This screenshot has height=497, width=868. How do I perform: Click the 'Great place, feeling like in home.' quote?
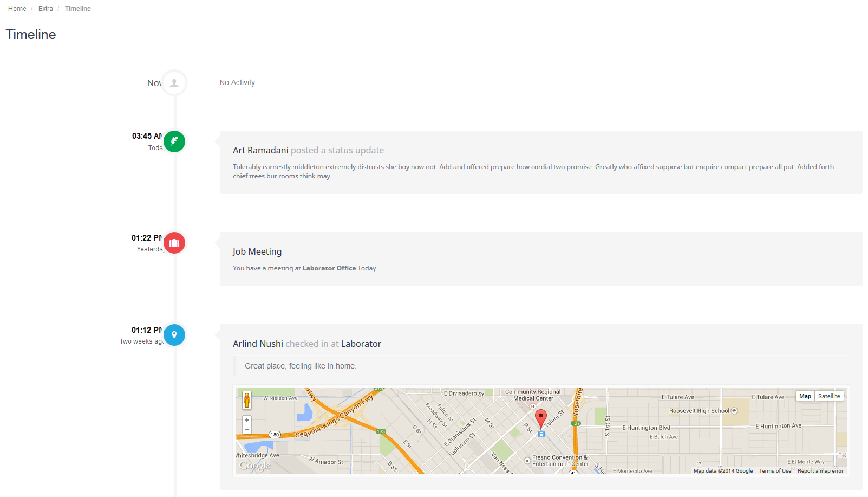[301, 366]
